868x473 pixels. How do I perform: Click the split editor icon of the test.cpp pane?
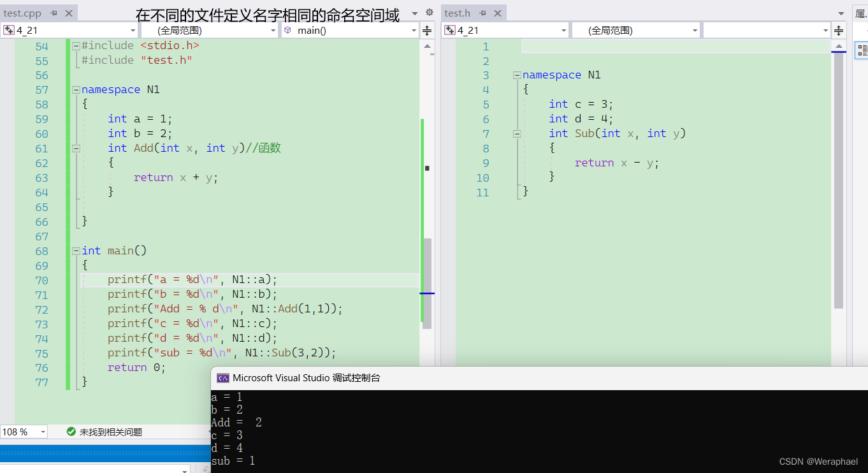427,30
